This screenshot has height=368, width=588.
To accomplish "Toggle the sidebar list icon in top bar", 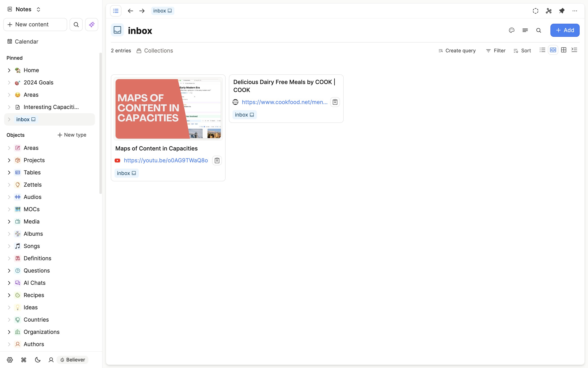I will click(116, 11).
